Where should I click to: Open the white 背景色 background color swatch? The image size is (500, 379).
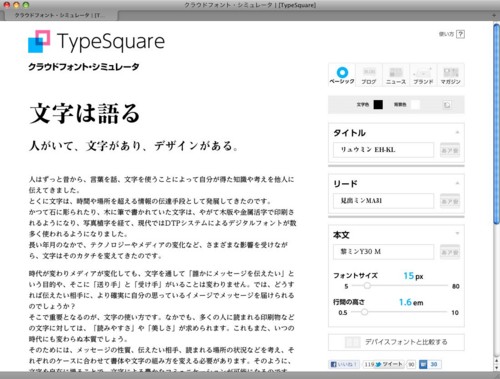[x=415, y=105]
